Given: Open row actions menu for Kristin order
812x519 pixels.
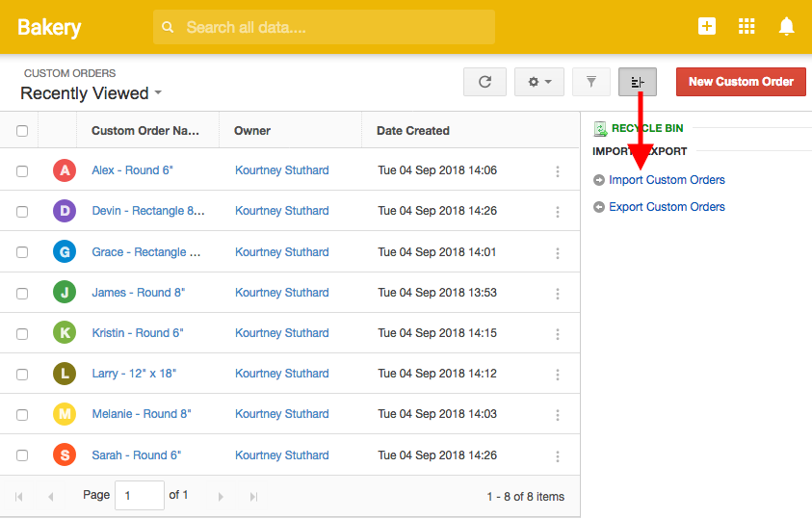Looking at the screenshot, I should pyautogui.click(x=558, y=334).
